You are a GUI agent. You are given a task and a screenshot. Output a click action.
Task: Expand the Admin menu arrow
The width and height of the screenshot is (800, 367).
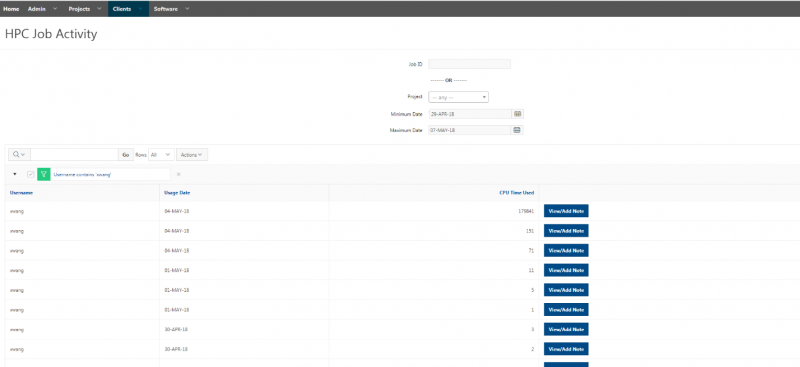pos(55,9)
